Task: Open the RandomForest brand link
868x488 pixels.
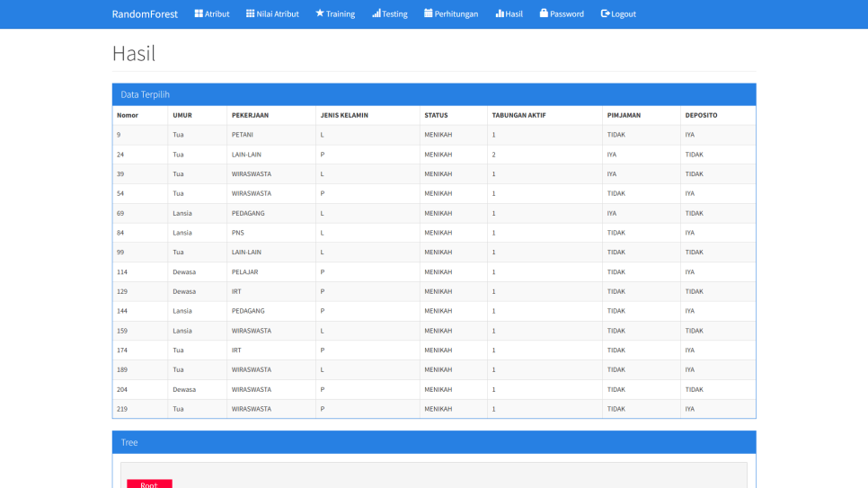Action: (145, 14)
